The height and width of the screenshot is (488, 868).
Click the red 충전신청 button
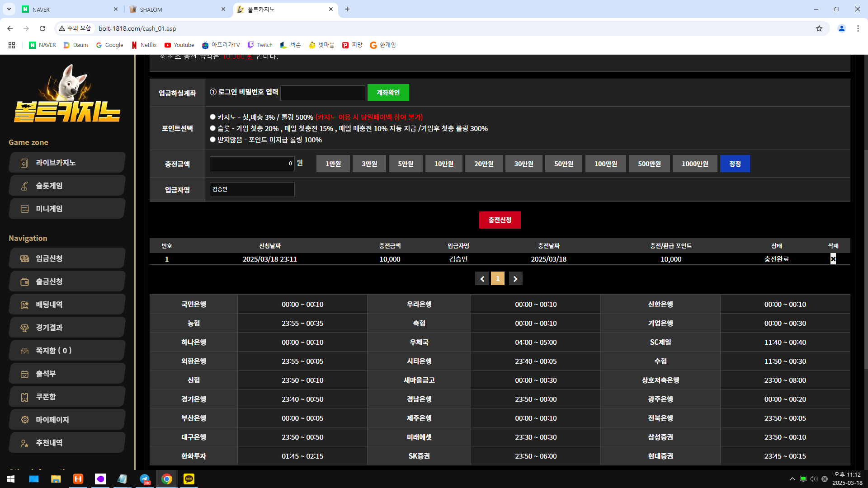500,220
